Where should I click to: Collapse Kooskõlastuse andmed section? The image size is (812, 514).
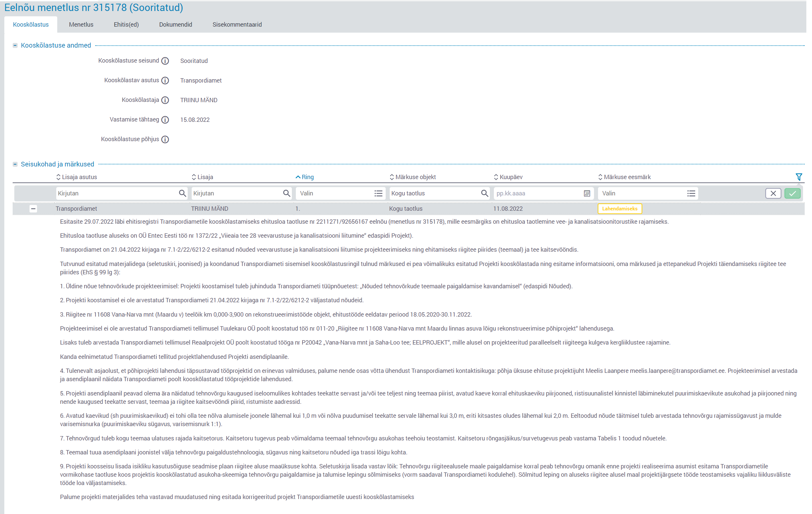click(x=15, y=45)
